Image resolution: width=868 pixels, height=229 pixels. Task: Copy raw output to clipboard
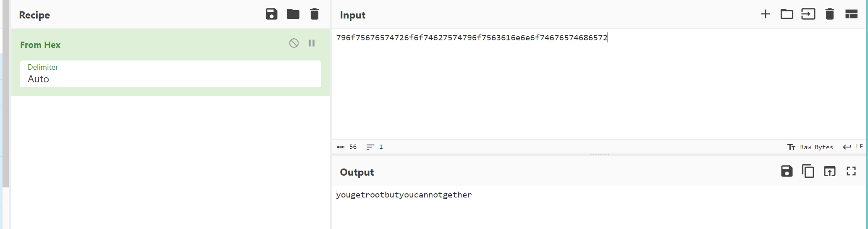[x=808, y=171]
